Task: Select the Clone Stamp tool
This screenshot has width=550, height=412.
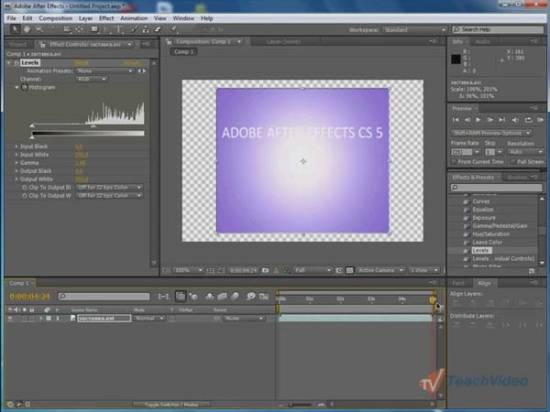Action: tap(146, 29)
